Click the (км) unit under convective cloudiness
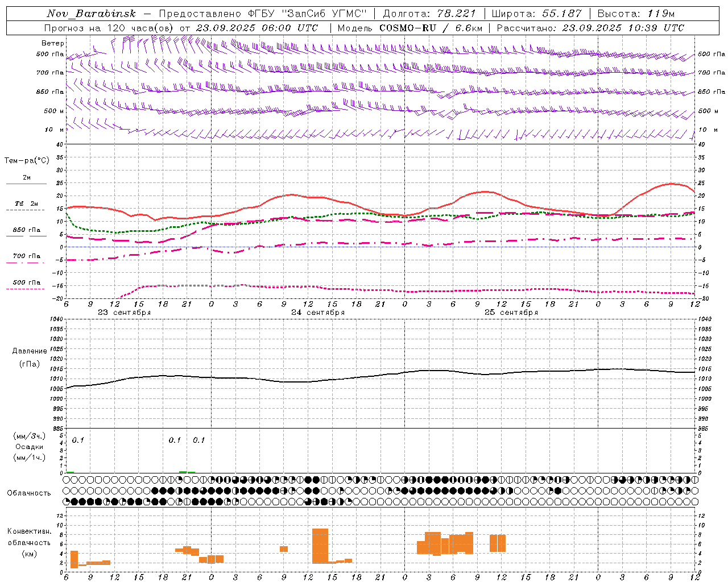Viewport: 728px width, 582px height. pyautogui.click(x=30, y=554)
